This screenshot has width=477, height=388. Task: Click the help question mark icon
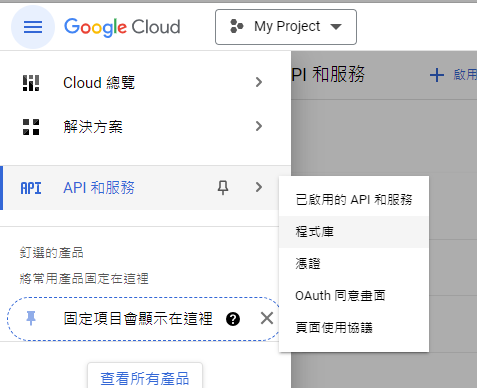(233, 319)
